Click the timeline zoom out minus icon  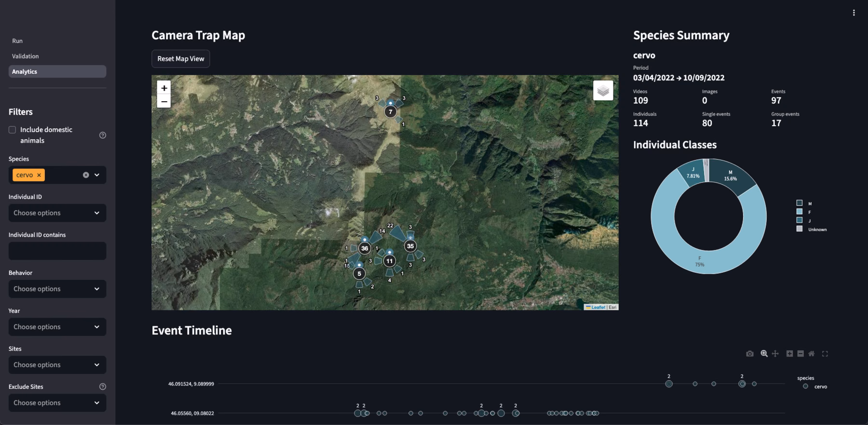800,354
